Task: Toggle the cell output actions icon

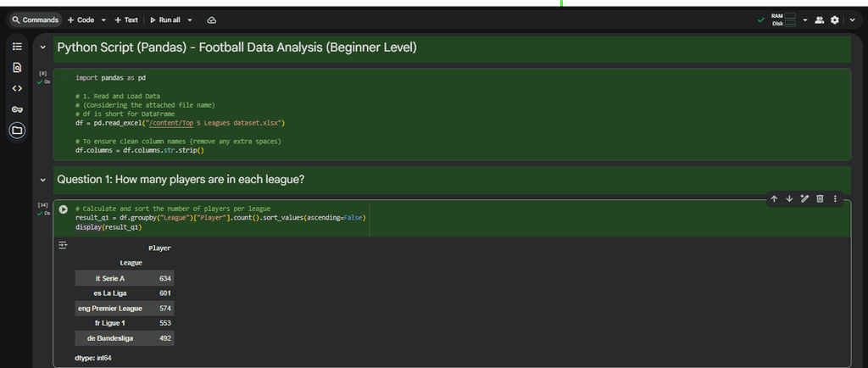Action: (63, 244)
